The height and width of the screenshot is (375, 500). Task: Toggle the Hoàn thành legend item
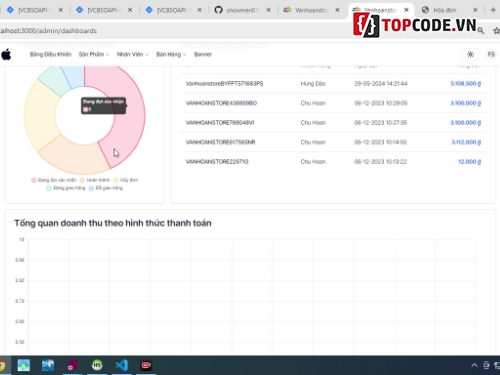(95, 180)
